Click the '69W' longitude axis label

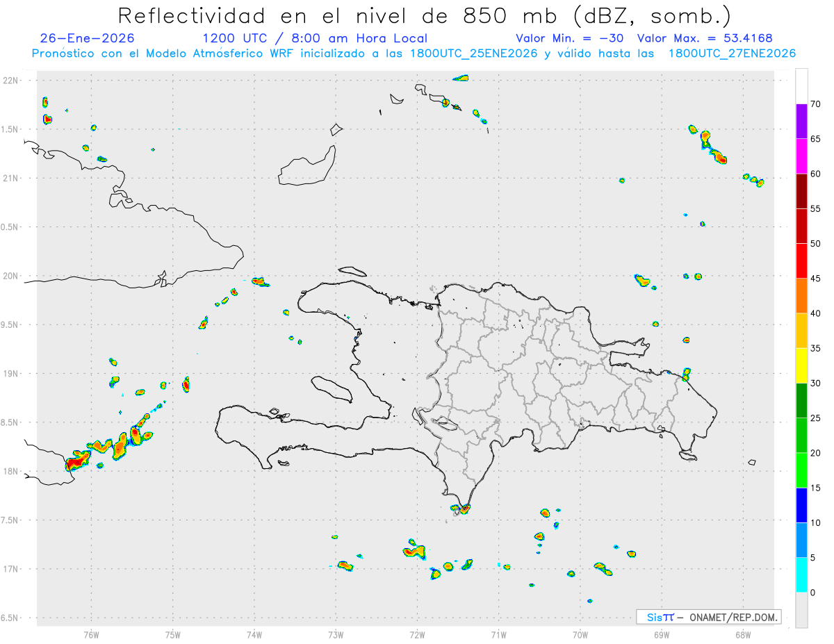pos(662,635)
